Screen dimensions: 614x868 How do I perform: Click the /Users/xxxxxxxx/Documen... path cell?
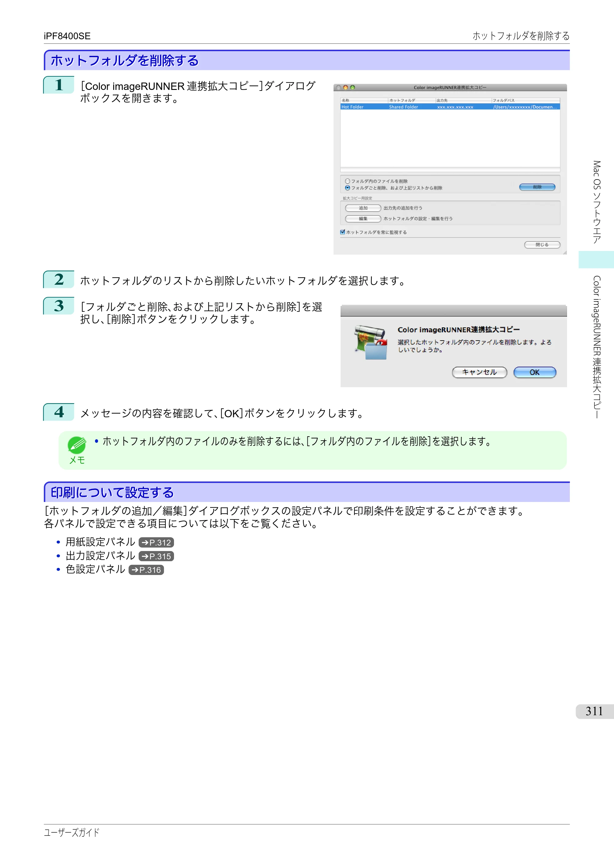525,107
